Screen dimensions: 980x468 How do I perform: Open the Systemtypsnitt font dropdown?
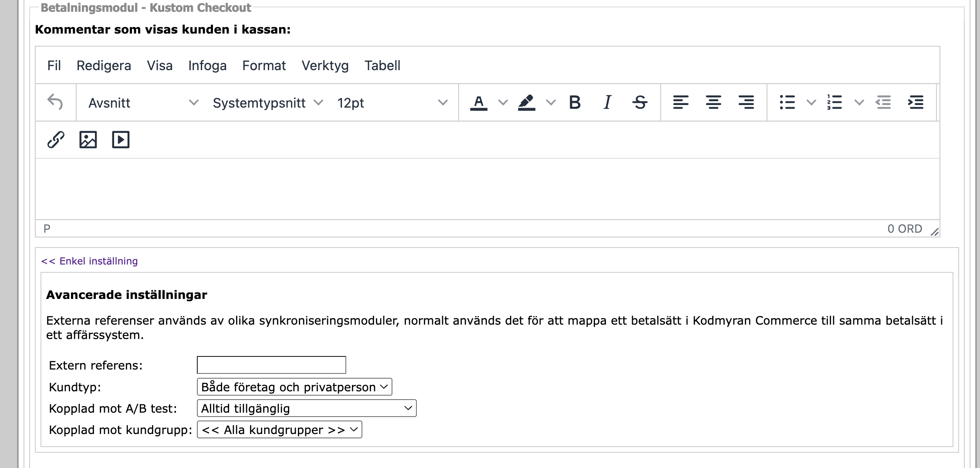pyautogui.click(x=267, y=103)
